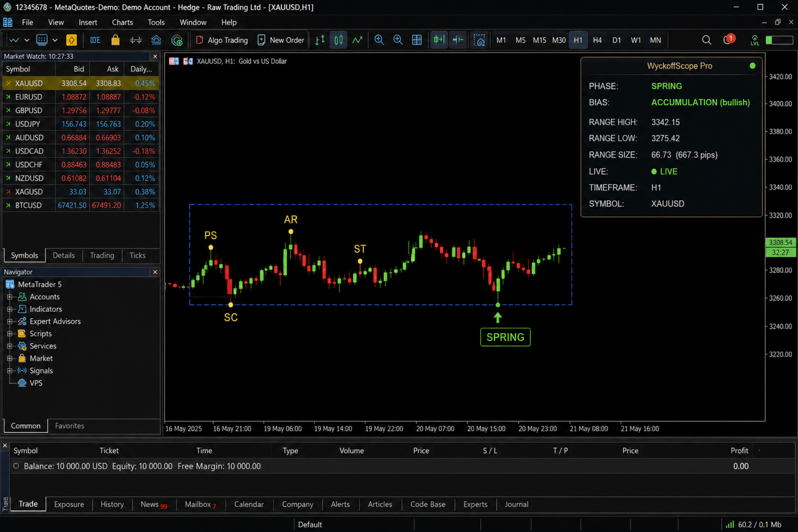Screen dimensions: 798x532
Task: Click the green SPRING label on chart
Action: (x=505, y=337)
